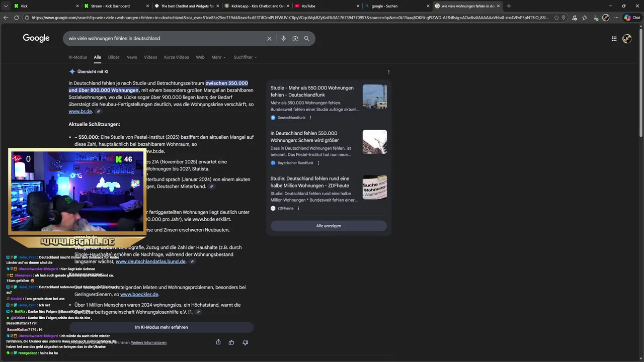Open Deutschlandfunk 550.000 Wohnungen article
Screen dimensions: 644x362
coord(312,91)
